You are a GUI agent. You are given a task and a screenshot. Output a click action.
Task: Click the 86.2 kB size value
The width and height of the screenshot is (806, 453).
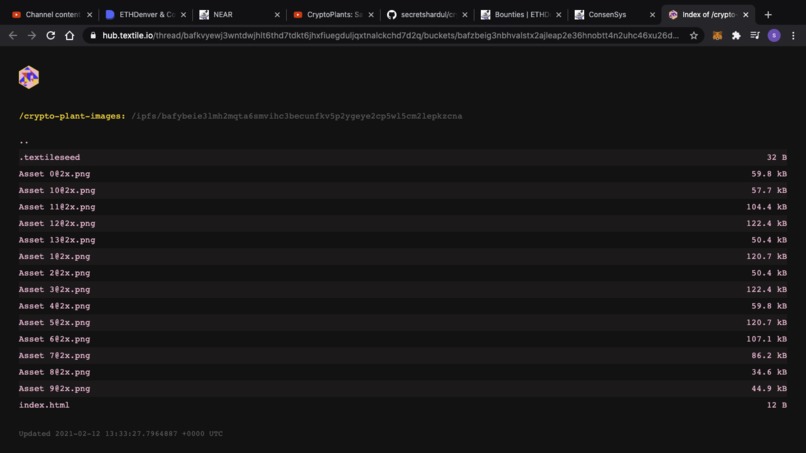[769, 355]
